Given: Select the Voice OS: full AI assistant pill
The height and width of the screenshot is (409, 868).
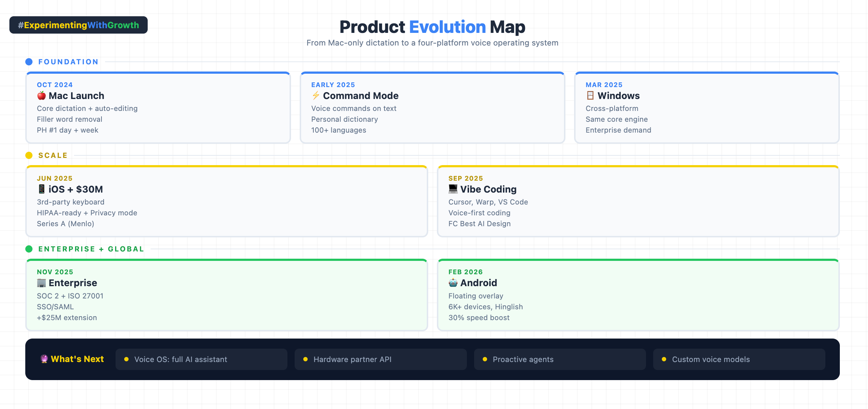Looking at the screenshot, I should point(201,359).
